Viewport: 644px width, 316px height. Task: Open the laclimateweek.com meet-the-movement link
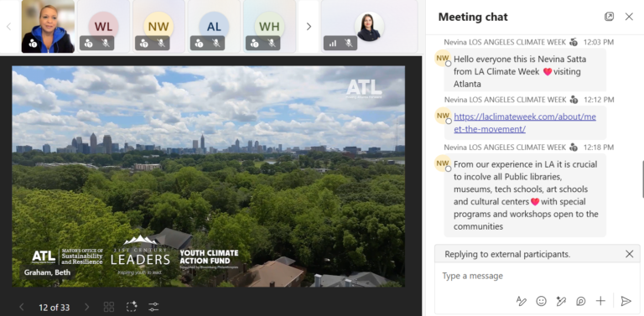pos(525,122)
